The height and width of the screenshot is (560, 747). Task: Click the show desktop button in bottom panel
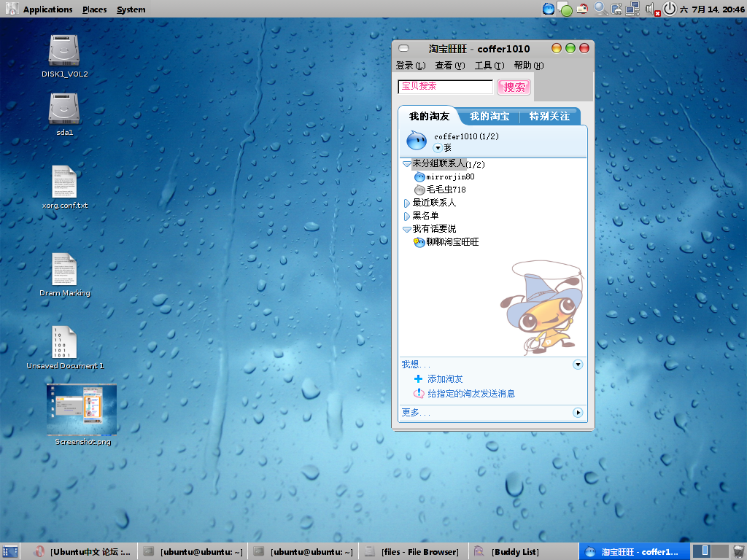pyautogui.click(x=9, y=551)
